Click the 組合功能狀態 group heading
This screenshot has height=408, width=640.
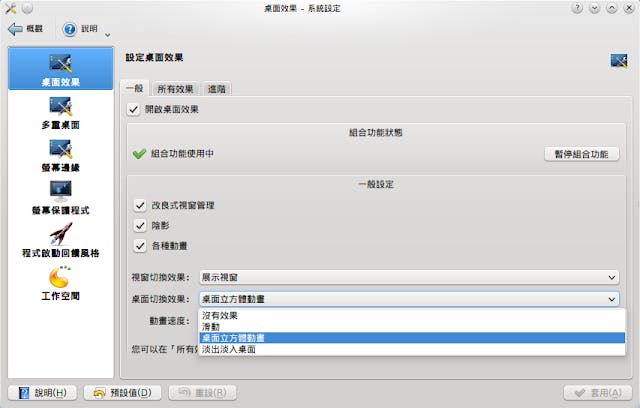coord(376,132)
